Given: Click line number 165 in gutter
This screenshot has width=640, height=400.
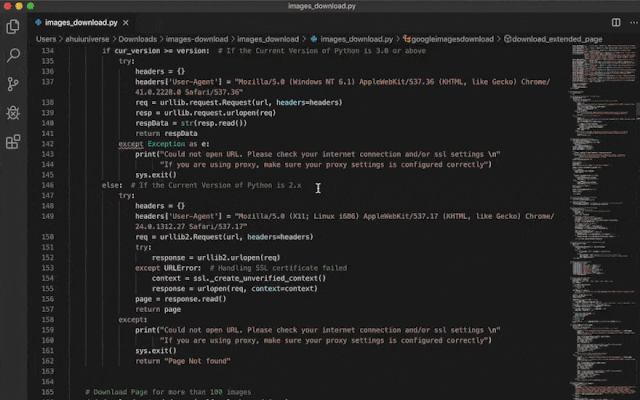Looking at the screenshot, I should click(x=48, y=392).
